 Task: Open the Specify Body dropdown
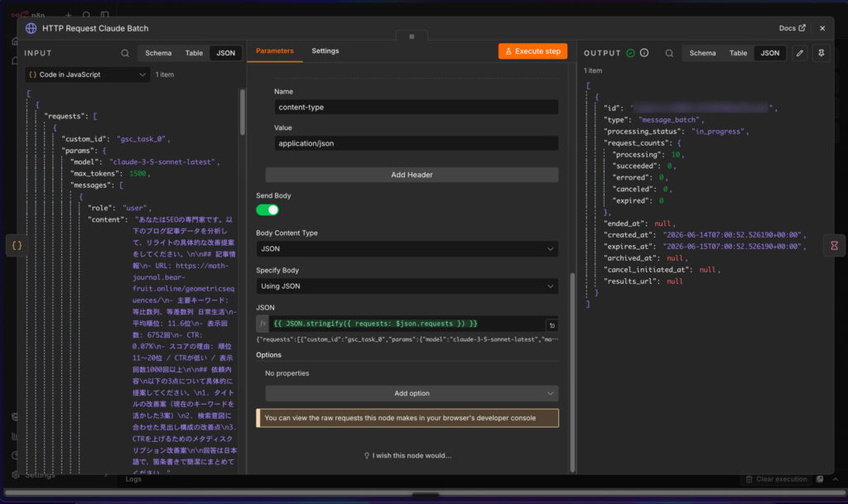[x=407, y=286]
